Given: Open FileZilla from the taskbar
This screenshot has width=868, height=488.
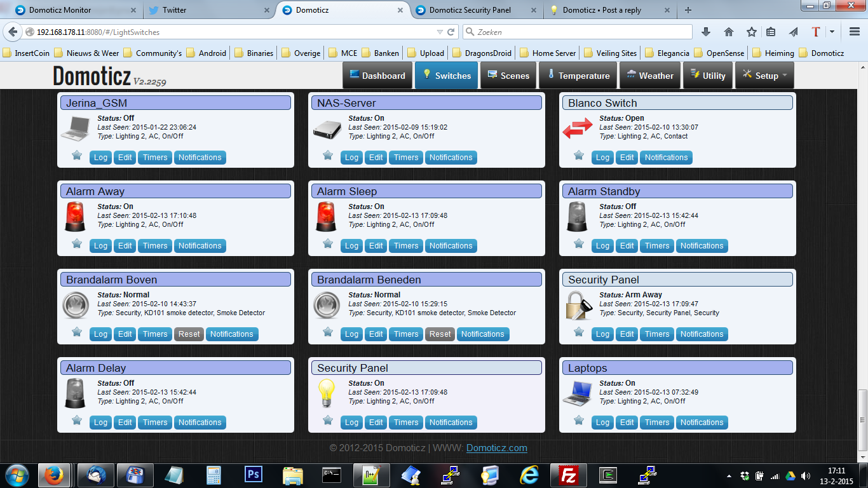Looking at the screenshot, I should click(x=567, y=475).
